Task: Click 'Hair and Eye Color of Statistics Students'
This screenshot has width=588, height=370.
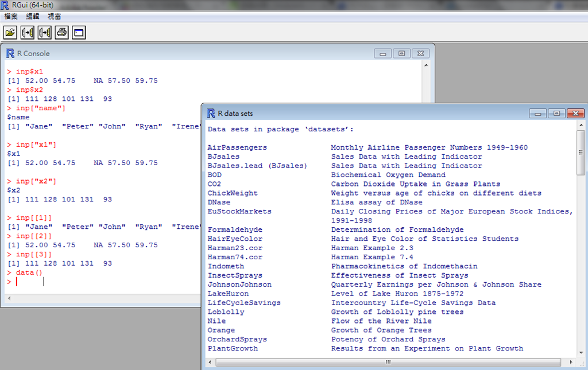Action: click(x=425, y=239)
